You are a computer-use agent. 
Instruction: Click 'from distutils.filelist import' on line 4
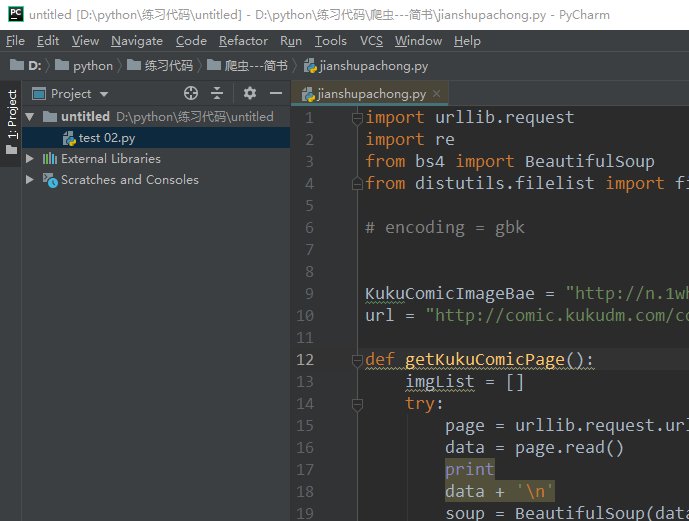click(x=515, y=184)
